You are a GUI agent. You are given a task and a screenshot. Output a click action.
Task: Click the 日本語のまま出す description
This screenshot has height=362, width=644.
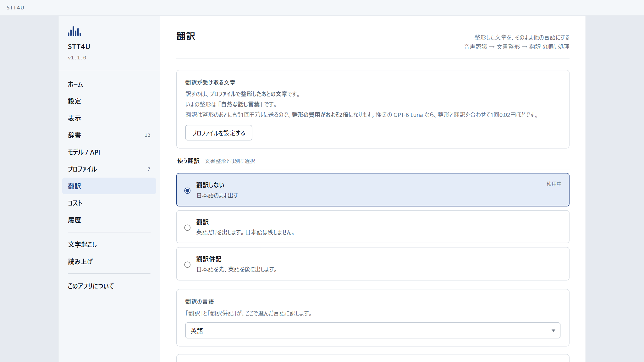[217, 195]
